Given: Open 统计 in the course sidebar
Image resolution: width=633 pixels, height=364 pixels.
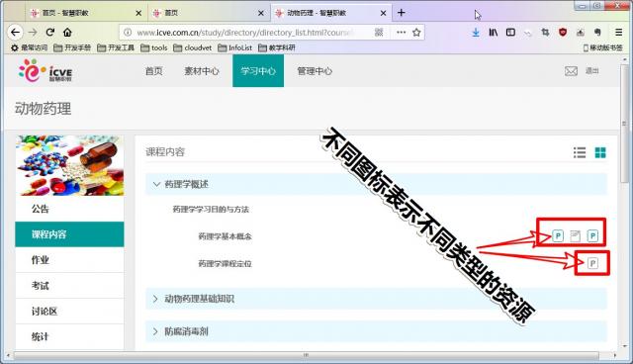Looking at the screenshot, I should 69,336.
